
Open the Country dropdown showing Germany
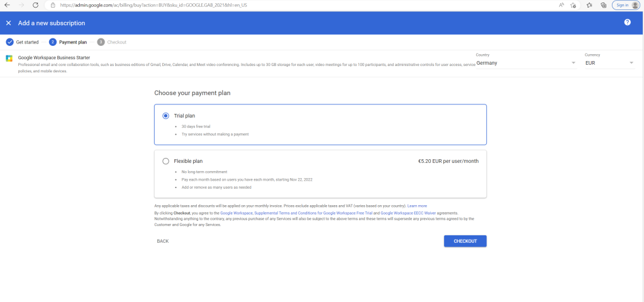coord(526,63)
